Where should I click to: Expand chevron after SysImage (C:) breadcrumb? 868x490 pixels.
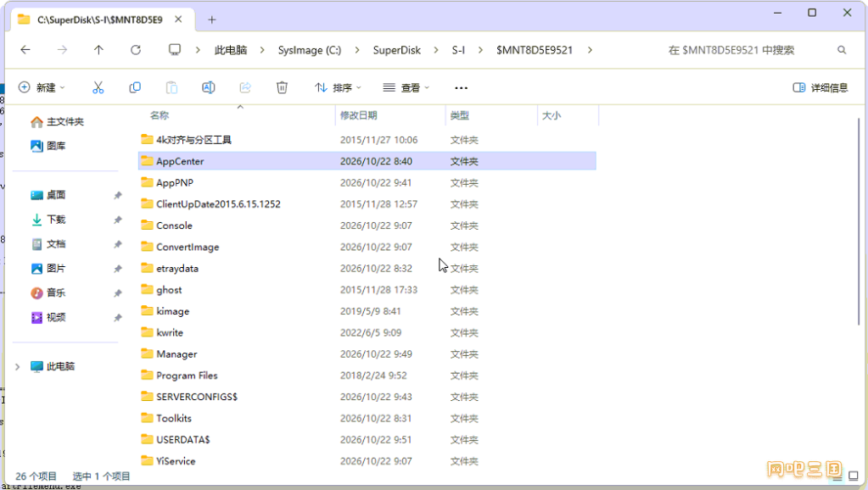(x=357, y=50)
